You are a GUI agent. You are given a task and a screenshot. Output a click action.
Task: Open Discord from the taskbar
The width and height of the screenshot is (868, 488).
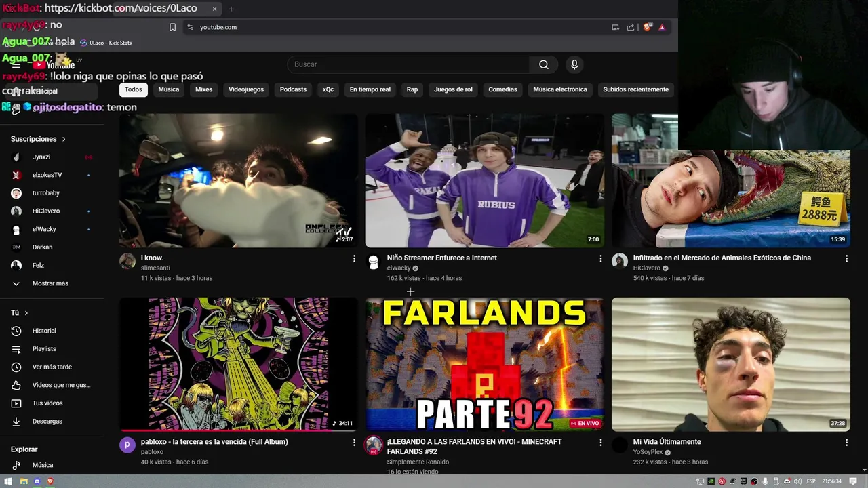click(37, 481)
